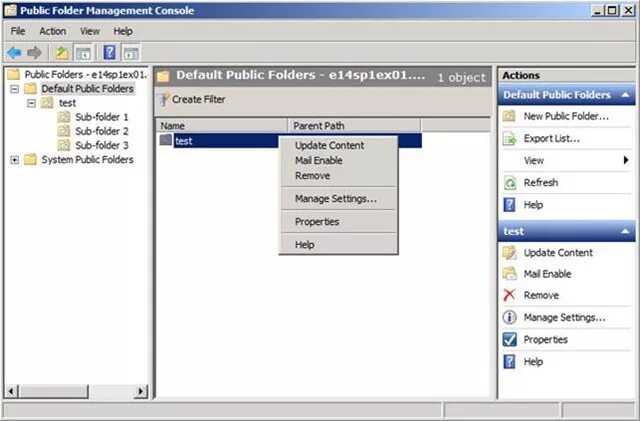640x421 pixels.
Task: Expand the System Public Folders node
Action: (15, 160)
